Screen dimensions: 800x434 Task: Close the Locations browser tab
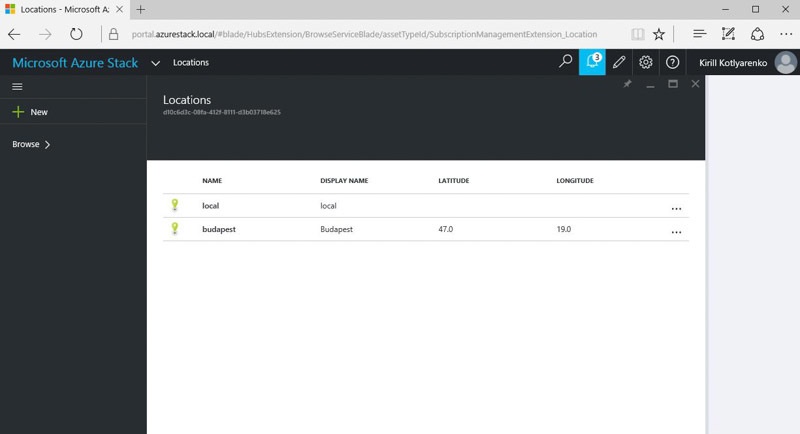tap(119, 9)
